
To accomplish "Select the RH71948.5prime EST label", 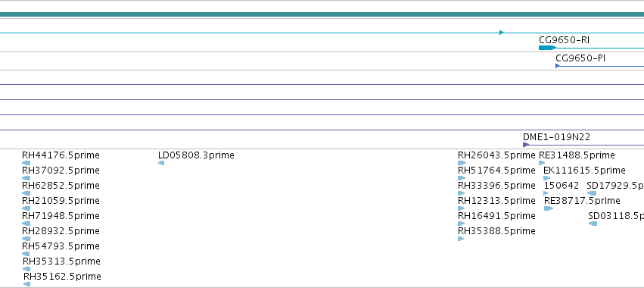I will 61,216.
